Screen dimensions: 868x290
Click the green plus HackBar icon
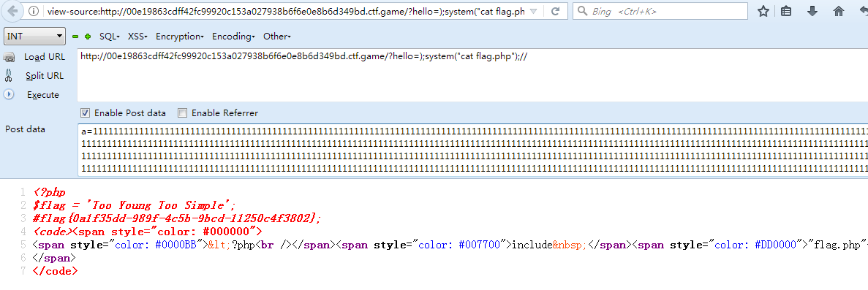(x=88, y=37)
